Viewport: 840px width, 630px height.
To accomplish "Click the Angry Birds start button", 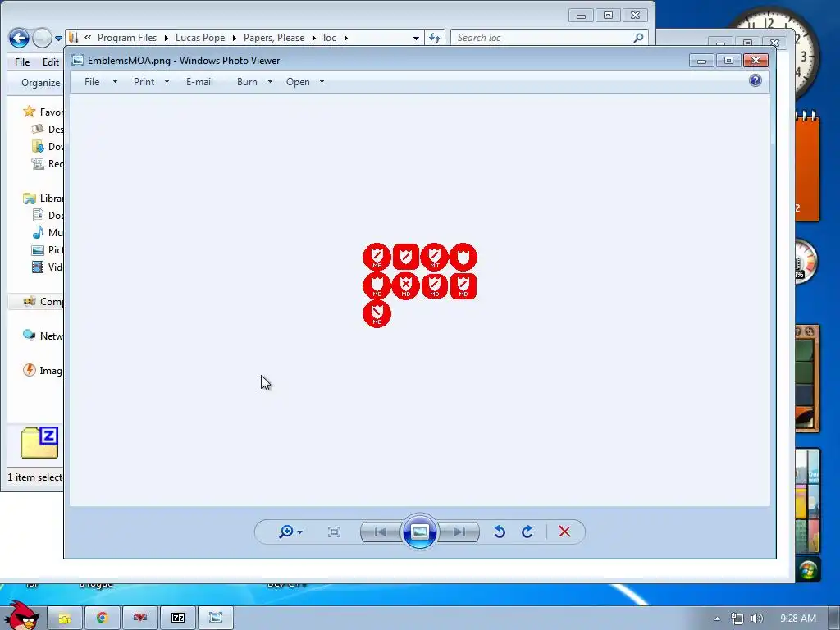I will point(21,615).
